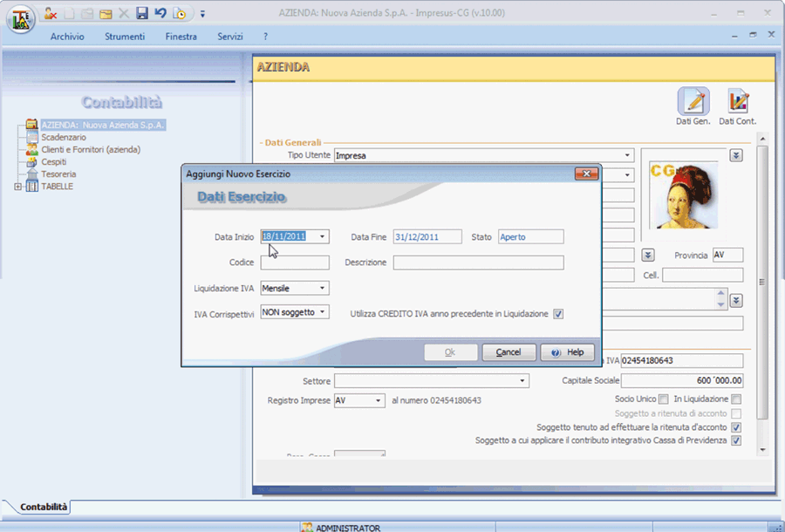Open the yellow folder toolbar icon
This screenshot has width=785, height=532.
coord(106,13)
